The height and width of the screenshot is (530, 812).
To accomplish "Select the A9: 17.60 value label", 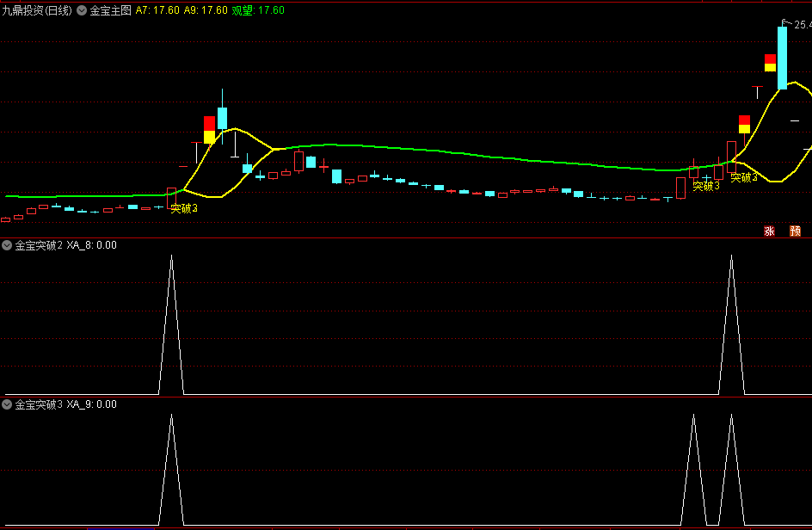I will [206, 10].
